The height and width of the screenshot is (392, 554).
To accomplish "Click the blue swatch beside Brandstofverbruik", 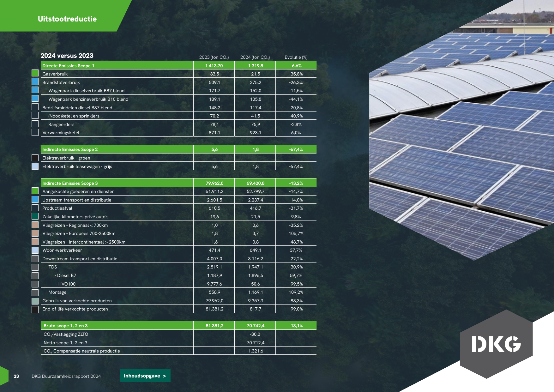I will [35, 81].
